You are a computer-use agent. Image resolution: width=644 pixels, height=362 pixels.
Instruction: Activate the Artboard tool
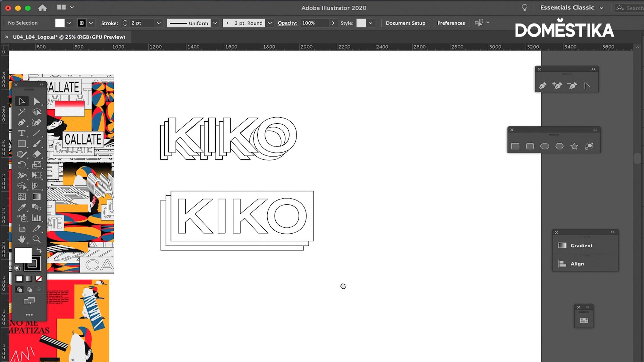click(22, 229)
